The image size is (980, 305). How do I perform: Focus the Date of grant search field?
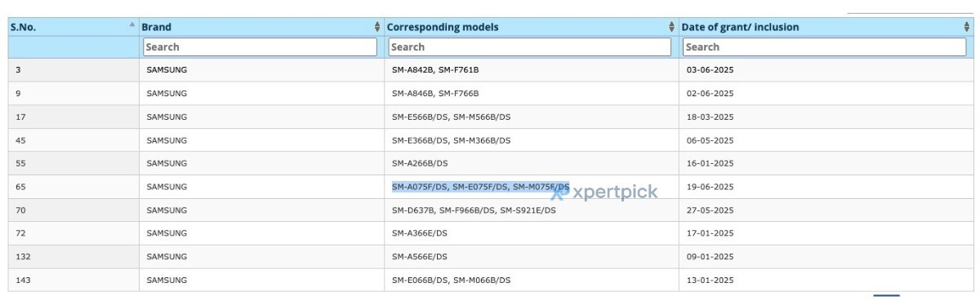tap(824, 47)
